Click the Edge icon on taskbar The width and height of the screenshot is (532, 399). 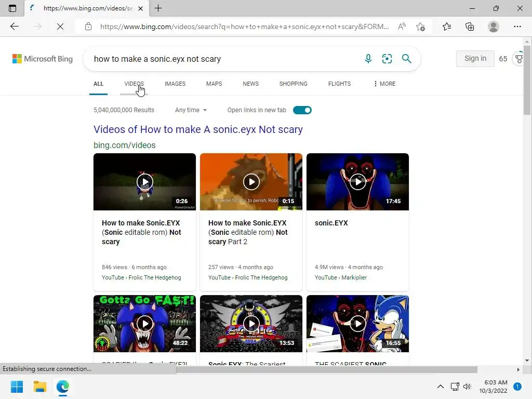[x=63, y=387]
